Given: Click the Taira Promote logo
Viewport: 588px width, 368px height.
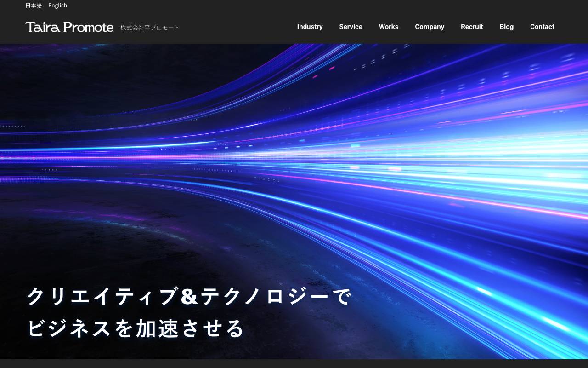Looking at the screenshot, I should tap(69, 27).
